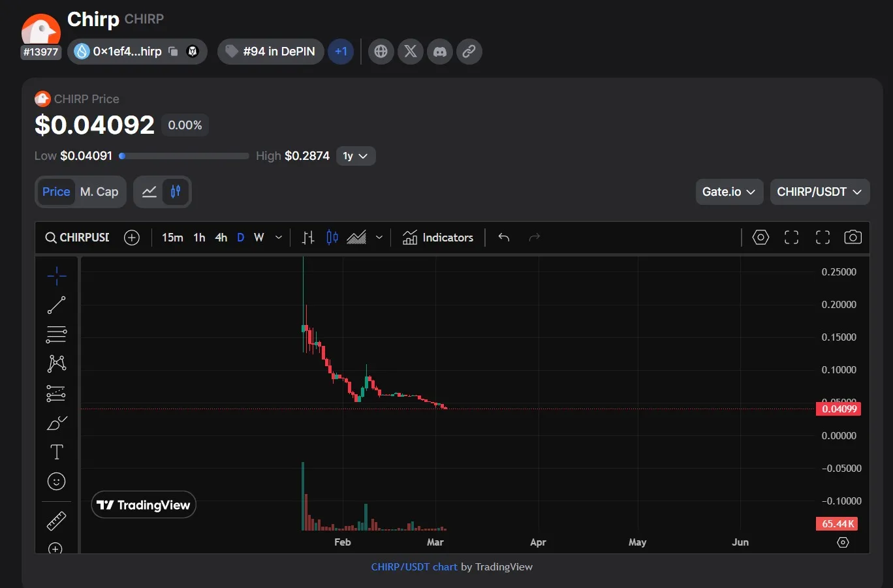
Task: Open the Discord community link icon
Action: pos(440,52)
